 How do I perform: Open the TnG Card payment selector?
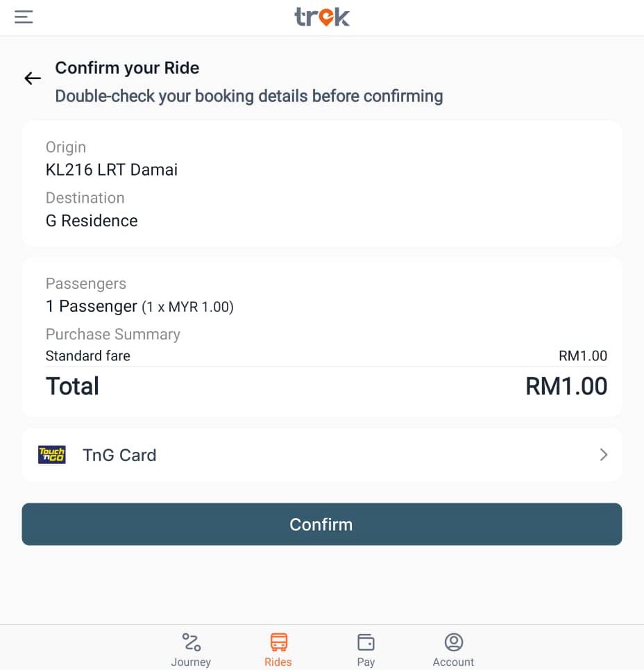pos(119,455)
